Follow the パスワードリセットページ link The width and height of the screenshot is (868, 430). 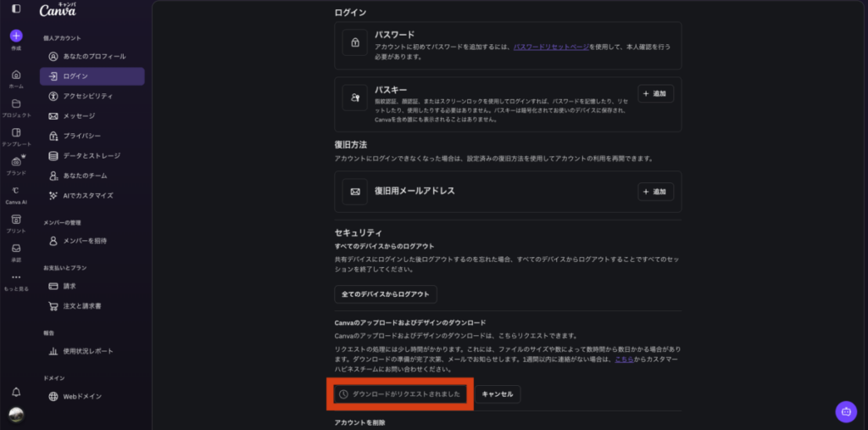[551, 47]
